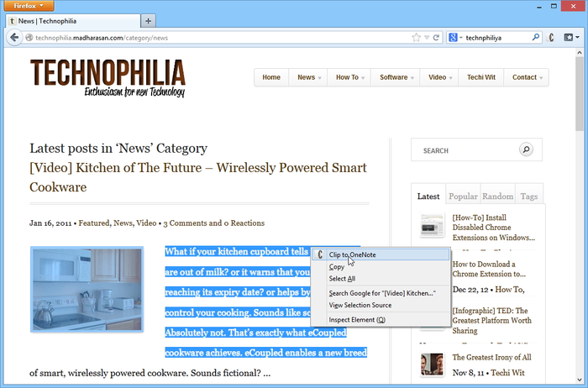This screenshot has width=588, height=388.
Task: Click the "Latest posts in 'News' Category" heading
Action: click(118, 148)
